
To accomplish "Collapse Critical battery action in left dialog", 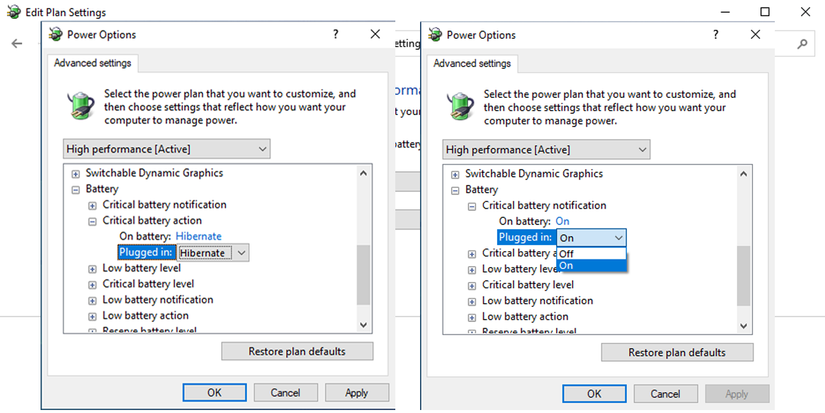I will tap(92, 221).
